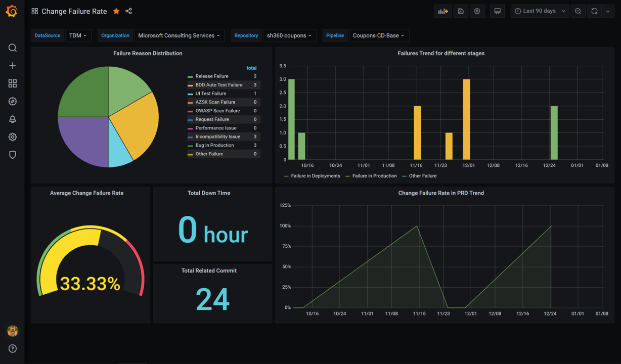
Task: Click the refresh dashboard icon
Action: coord(594,11)
